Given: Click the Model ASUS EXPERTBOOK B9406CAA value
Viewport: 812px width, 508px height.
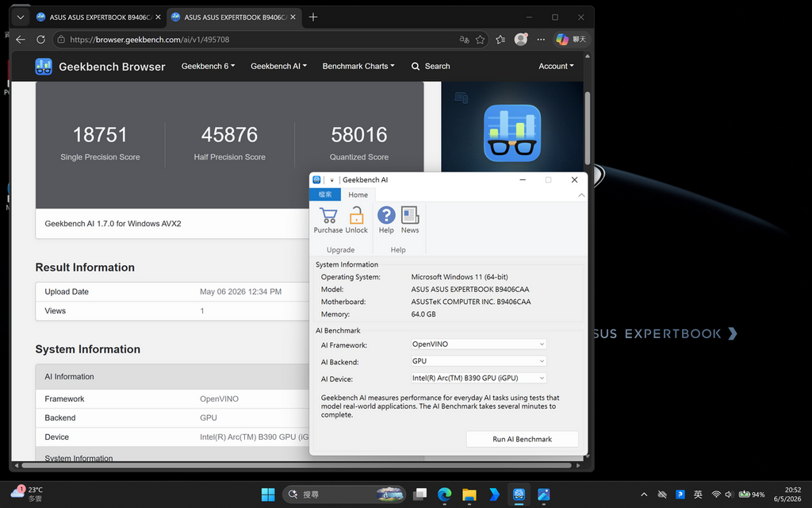Looking at the screenshot, I should coord(469,289).
